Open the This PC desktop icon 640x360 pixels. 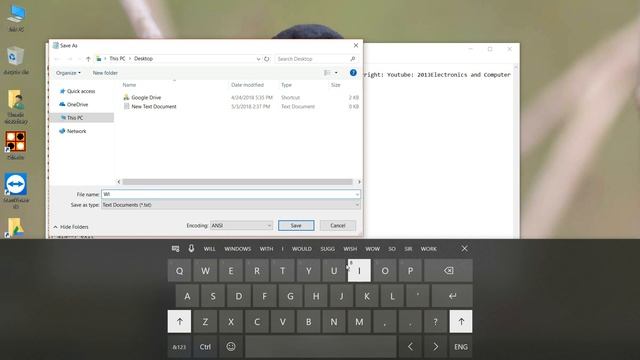pos(16,17)
